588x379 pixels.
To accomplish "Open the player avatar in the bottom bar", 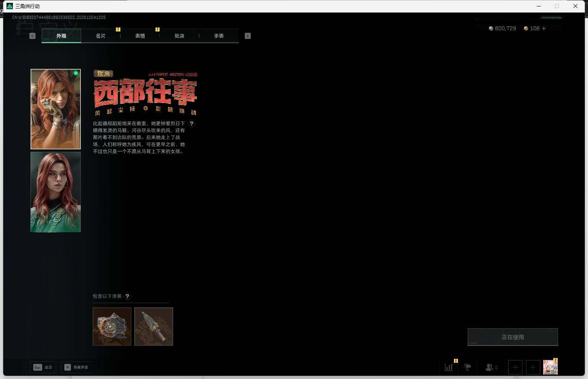I will (x=550, y=367).
